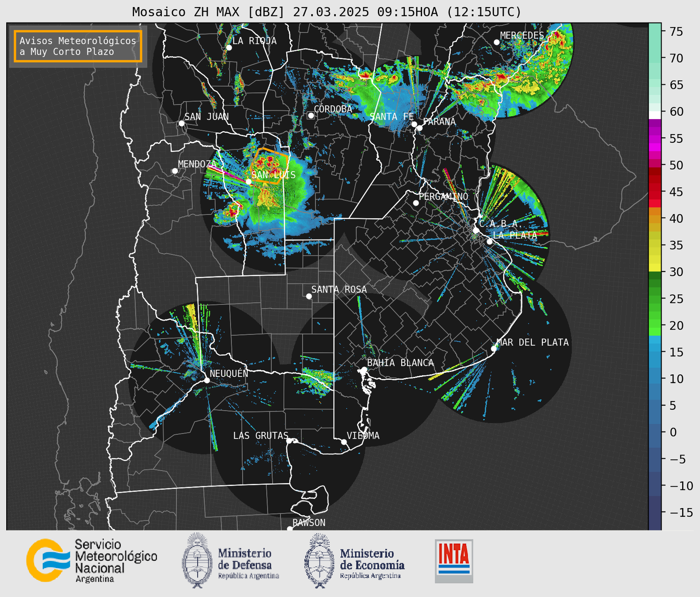Click the La Plata city marker
Viewport: 700px width, 597px height.
[490, 242]
